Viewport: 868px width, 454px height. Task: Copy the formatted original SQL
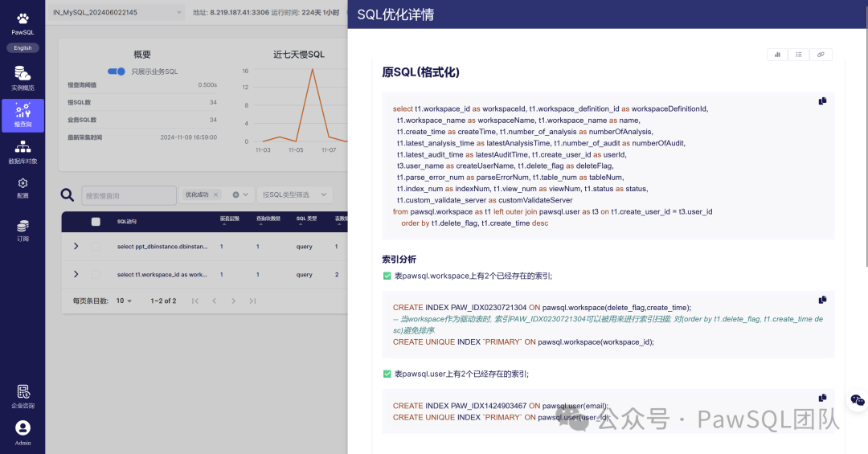[x=823, y=100]
